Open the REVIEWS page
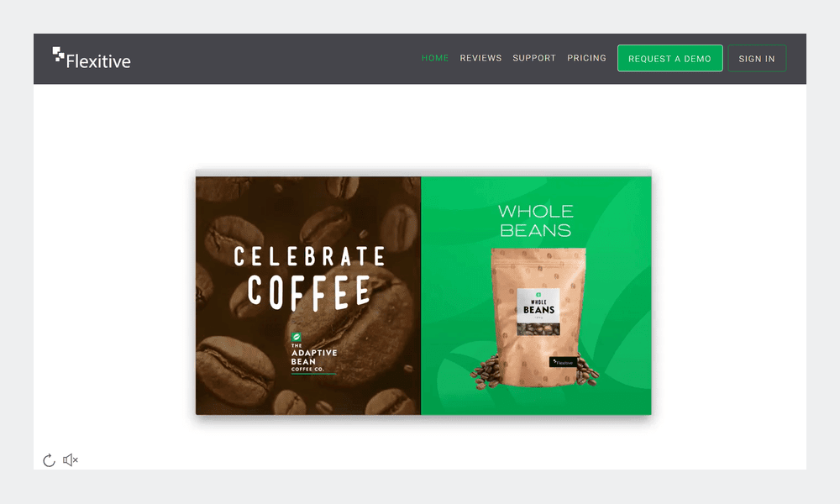This screenshot has height=504, width=840. click(480, 58)
